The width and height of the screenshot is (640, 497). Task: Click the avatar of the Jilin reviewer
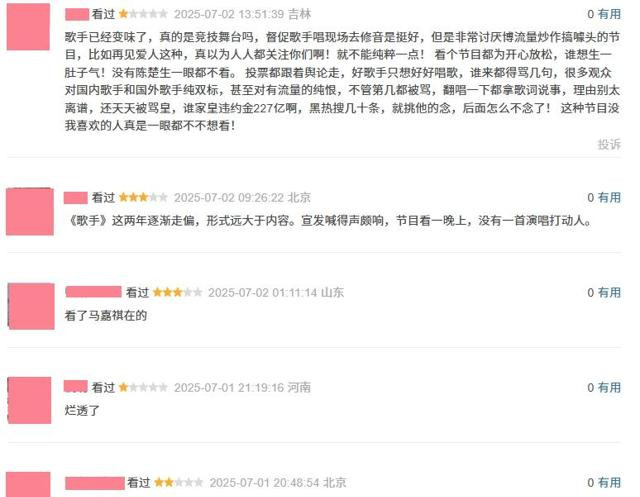(28, 27)
